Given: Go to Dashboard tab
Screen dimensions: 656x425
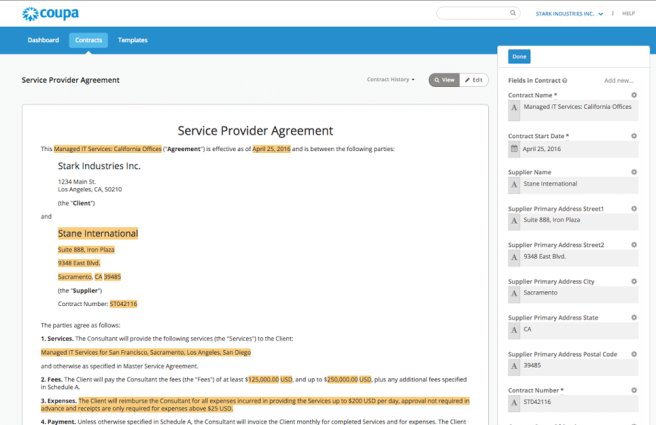Looking at the screenshot, I should coord(43,40).
